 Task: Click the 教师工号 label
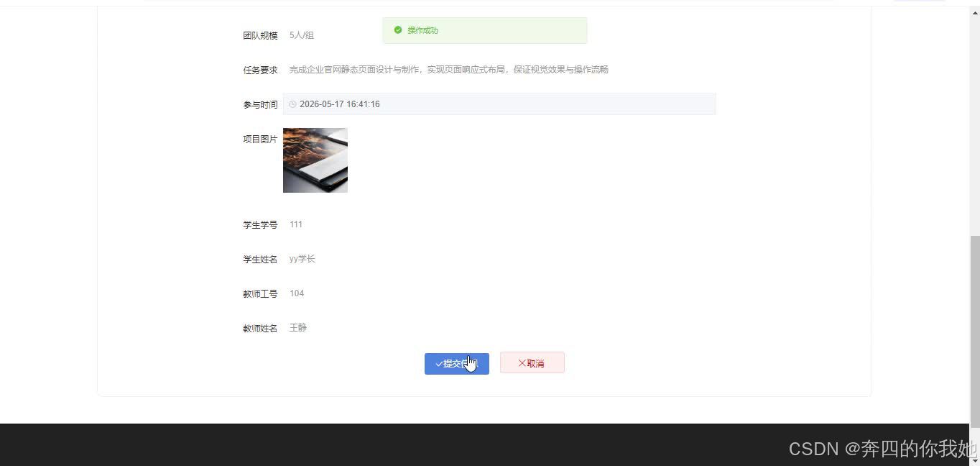click(x=260, y=293)
